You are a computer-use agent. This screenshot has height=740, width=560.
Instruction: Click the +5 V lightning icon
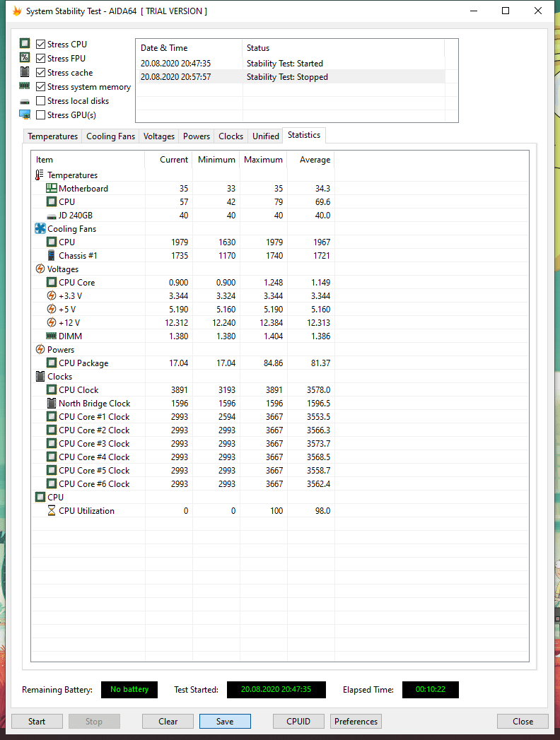(52, 309)
